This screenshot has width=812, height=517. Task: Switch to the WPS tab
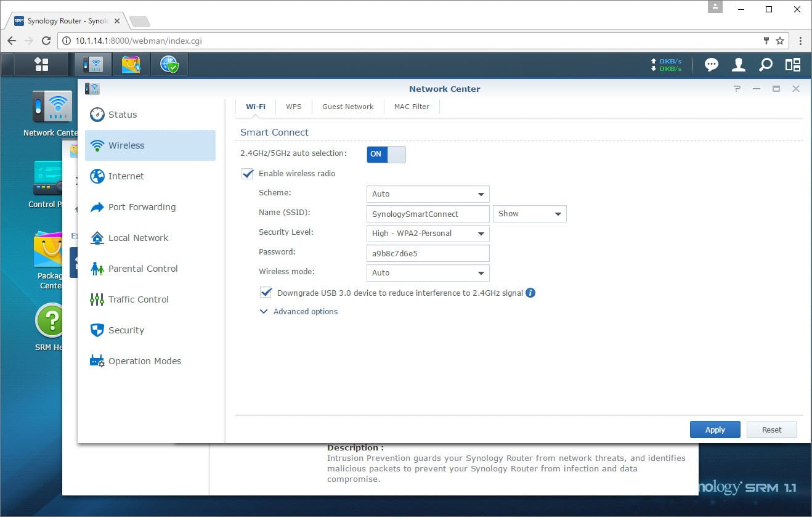[x=294, y=107]
